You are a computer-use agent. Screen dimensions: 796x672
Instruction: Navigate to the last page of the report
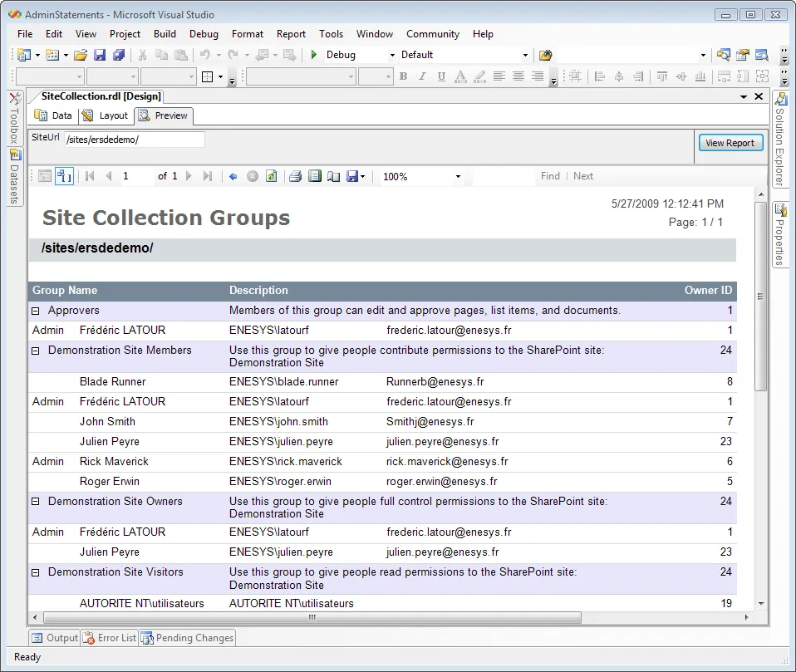(x=209, y=175)
